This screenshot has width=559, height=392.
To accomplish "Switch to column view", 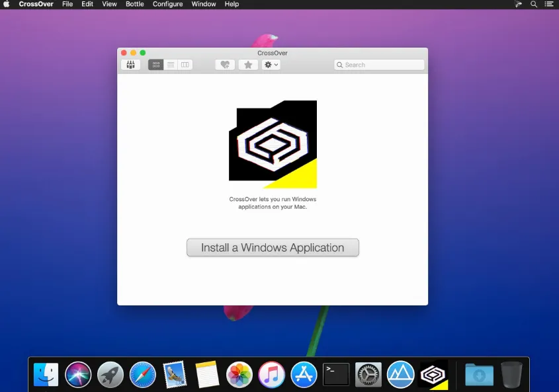I will (x=185, y=65).
